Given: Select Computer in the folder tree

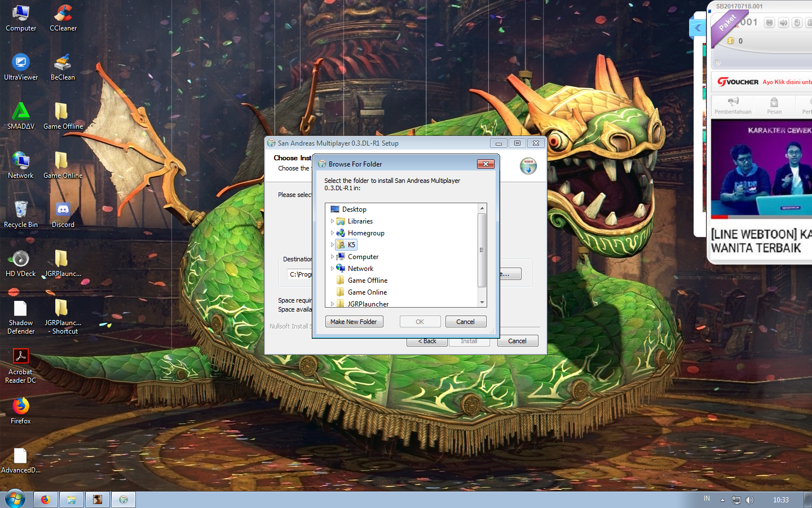Looking at the screenshot, I should tap(358, 257).
